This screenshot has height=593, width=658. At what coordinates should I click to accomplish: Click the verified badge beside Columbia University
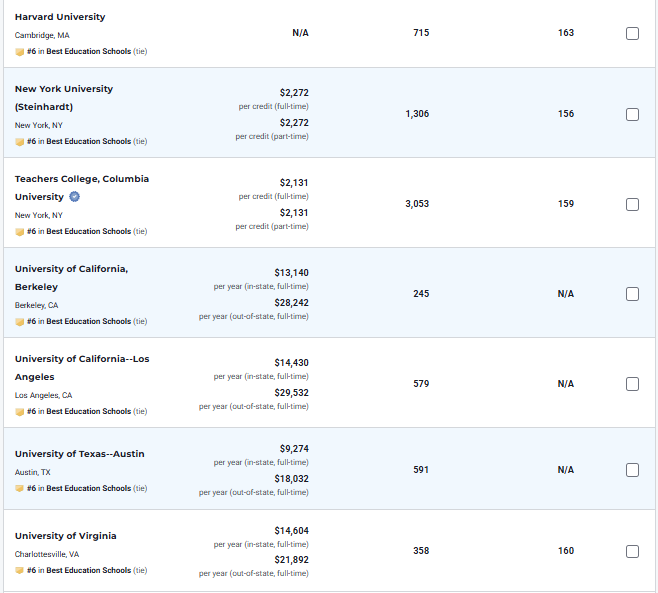click(75, 197)
